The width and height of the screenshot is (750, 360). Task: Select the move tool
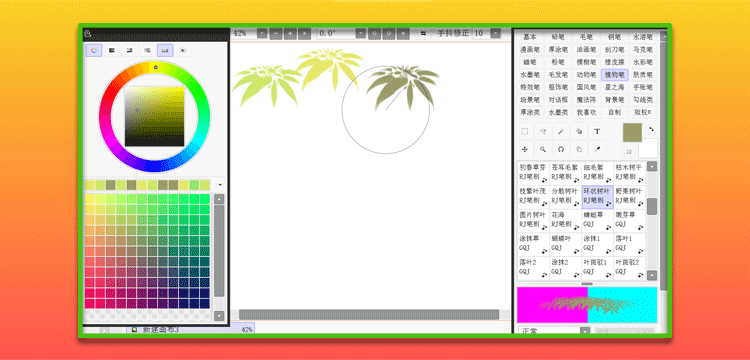[x=525, y=149]
